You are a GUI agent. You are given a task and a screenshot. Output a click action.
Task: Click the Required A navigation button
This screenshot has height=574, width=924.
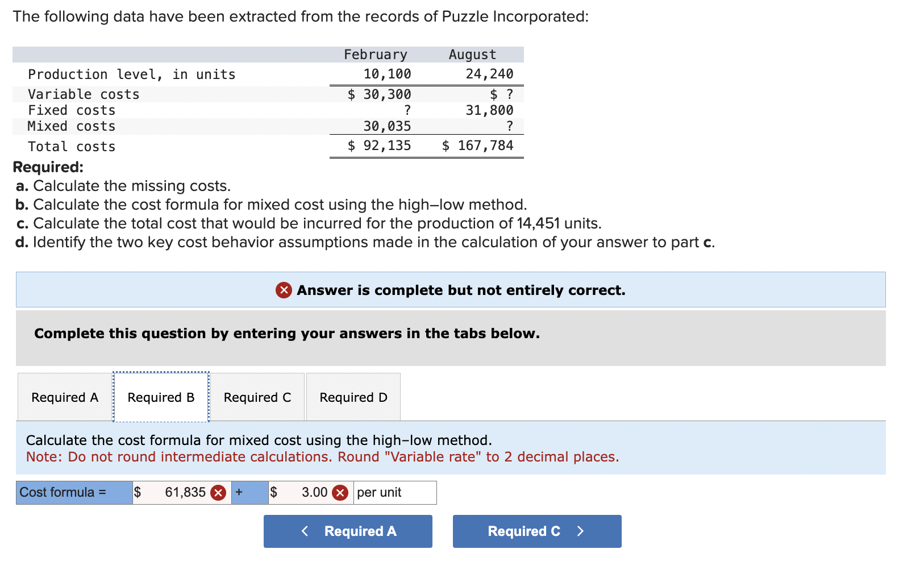click(x=348, y=531)
